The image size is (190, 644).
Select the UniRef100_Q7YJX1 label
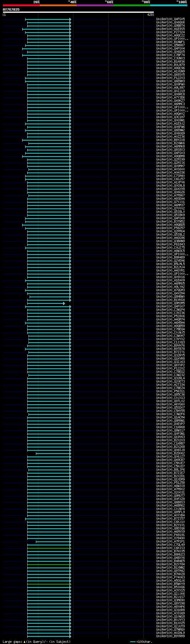(x=170, y=202)
